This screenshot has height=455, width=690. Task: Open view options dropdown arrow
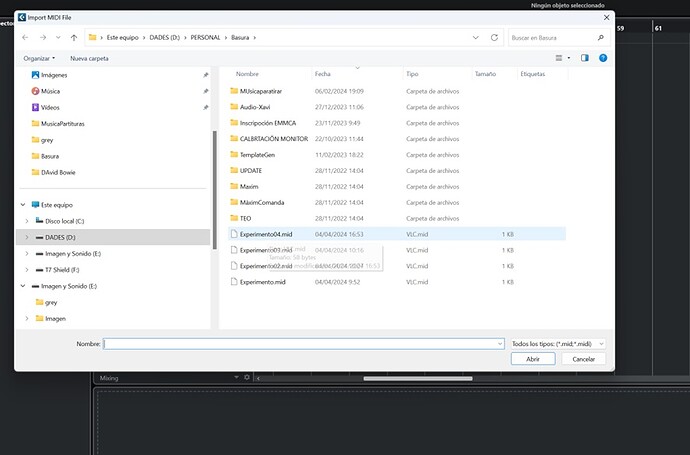(569, 58)
